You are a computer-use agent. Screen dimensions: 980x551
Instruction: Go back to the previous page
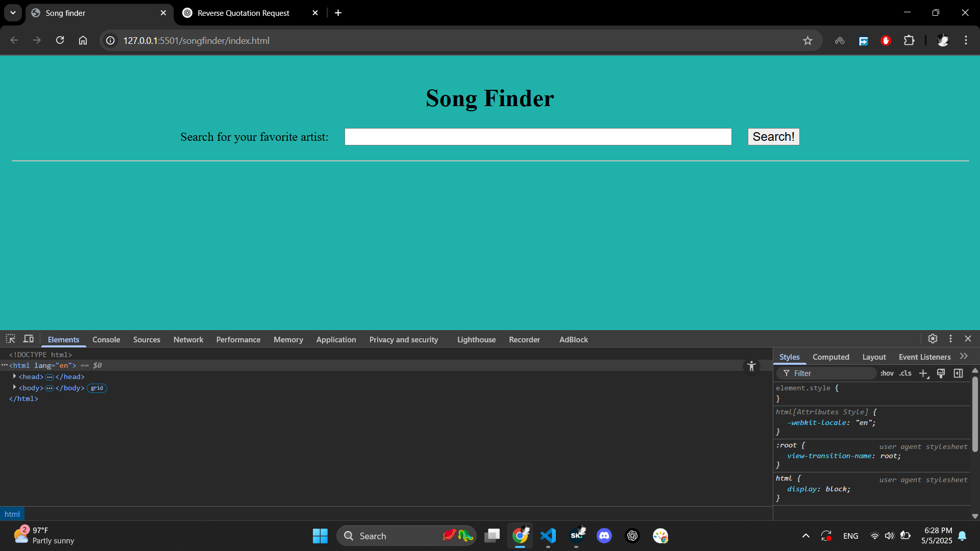[14, 40]
